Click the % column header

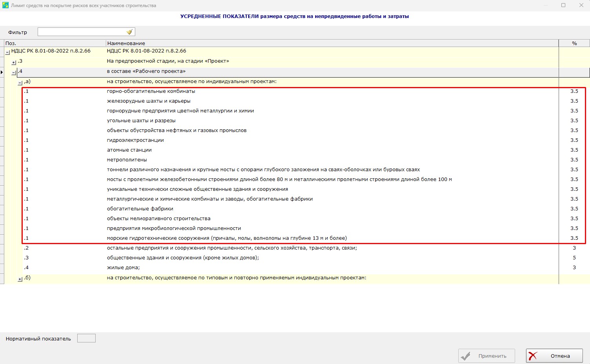574,43
